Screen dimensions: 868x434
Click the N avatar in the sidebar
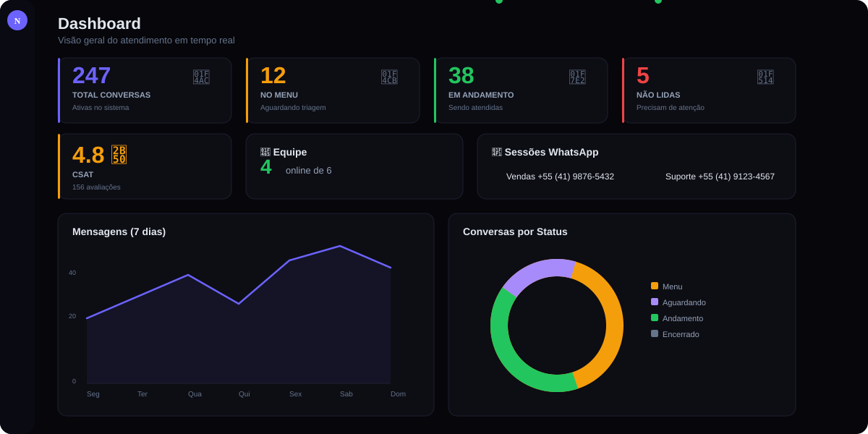(x=17, y=20)
